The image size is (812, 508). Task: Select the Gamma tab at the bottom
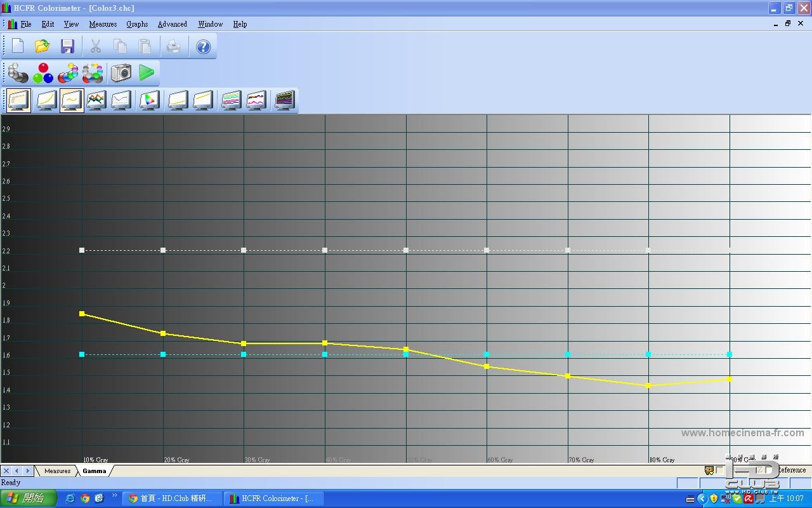click(x=95, y=471)
